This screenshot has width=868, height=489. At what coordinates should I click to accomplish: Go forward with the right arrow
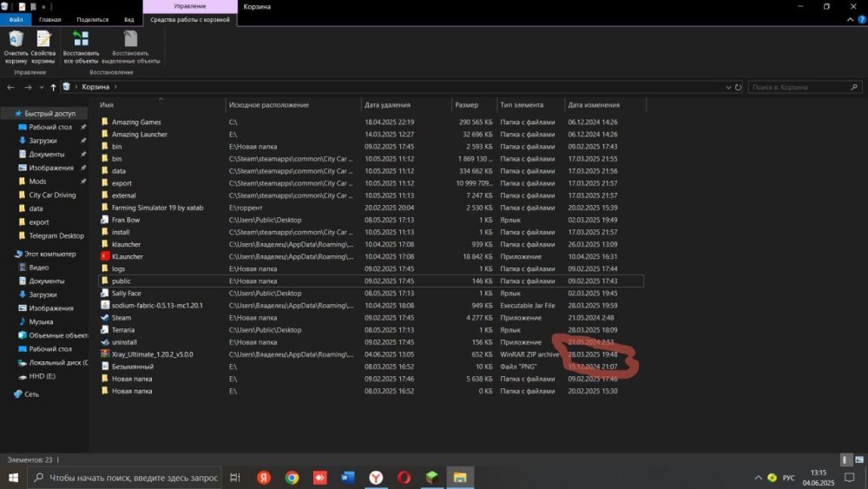[28, 87]
